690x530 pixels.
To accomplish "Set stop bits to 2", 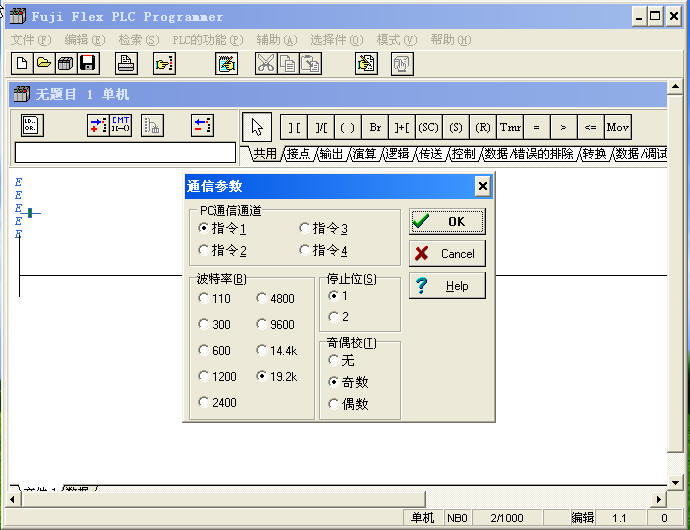I will [x=334, y=317].
